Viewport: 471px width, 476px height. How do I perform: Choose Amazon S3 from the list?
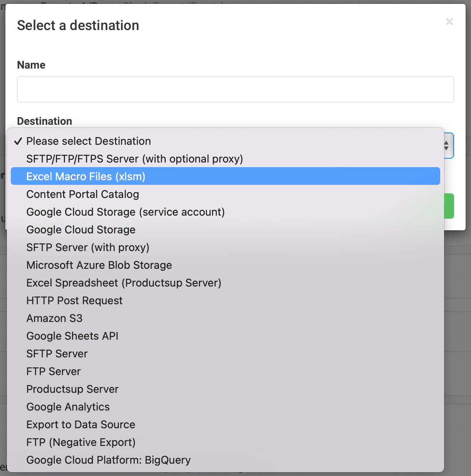click(54, 318)
